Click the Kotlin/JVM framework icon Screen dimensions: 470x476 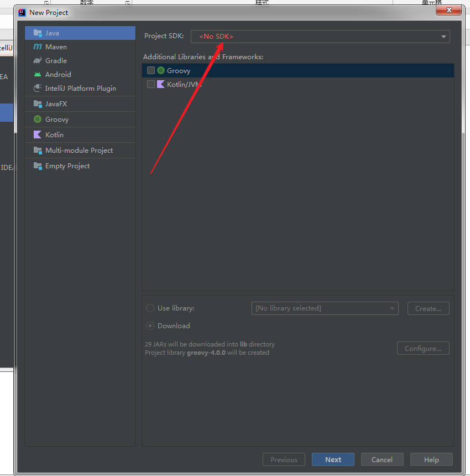click(161, 84)
